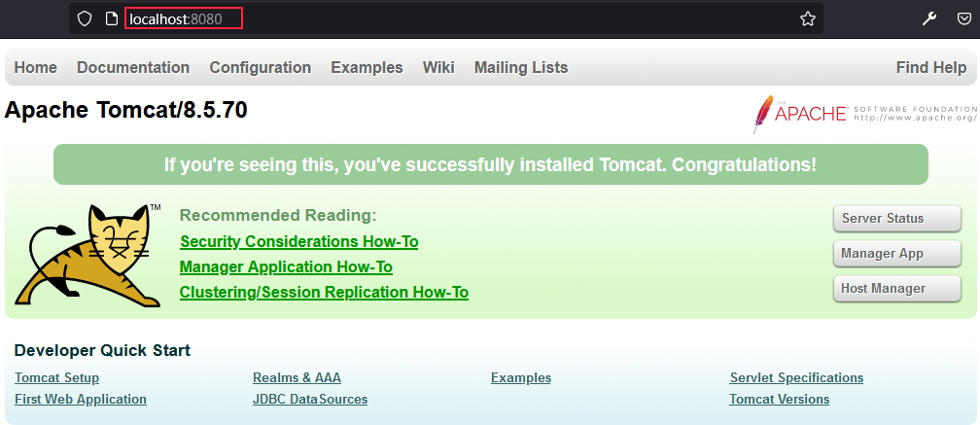The width and height of the screenshot is (980, 425).
Task: Open the Examples link under Developer Quick Start
Action: coord(521,377)
